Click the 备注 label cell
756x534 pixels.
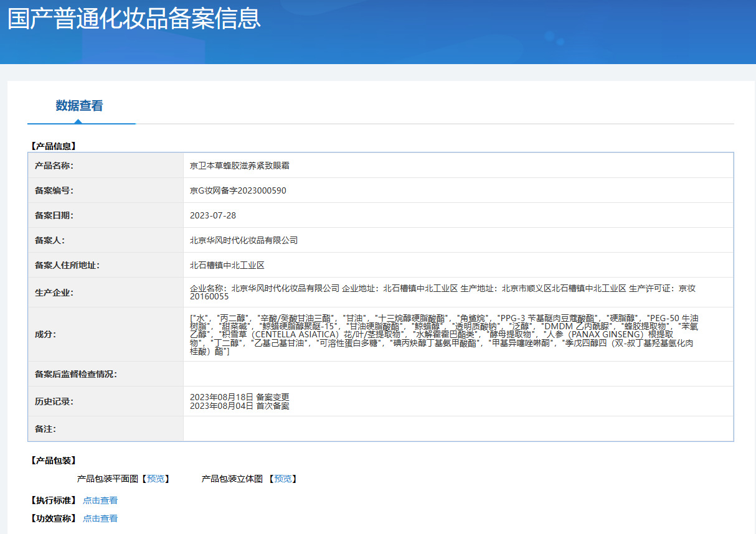point(46,429)
